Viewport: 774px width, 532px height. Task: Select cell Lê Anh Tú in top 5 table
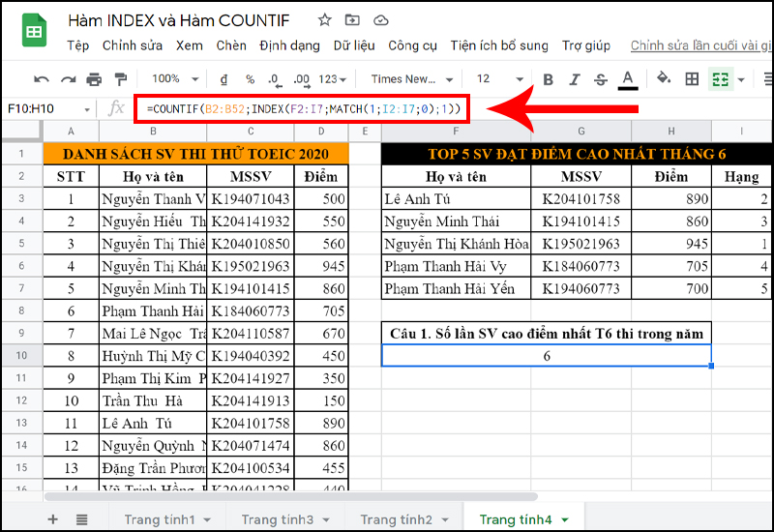(x=456, y=199)
